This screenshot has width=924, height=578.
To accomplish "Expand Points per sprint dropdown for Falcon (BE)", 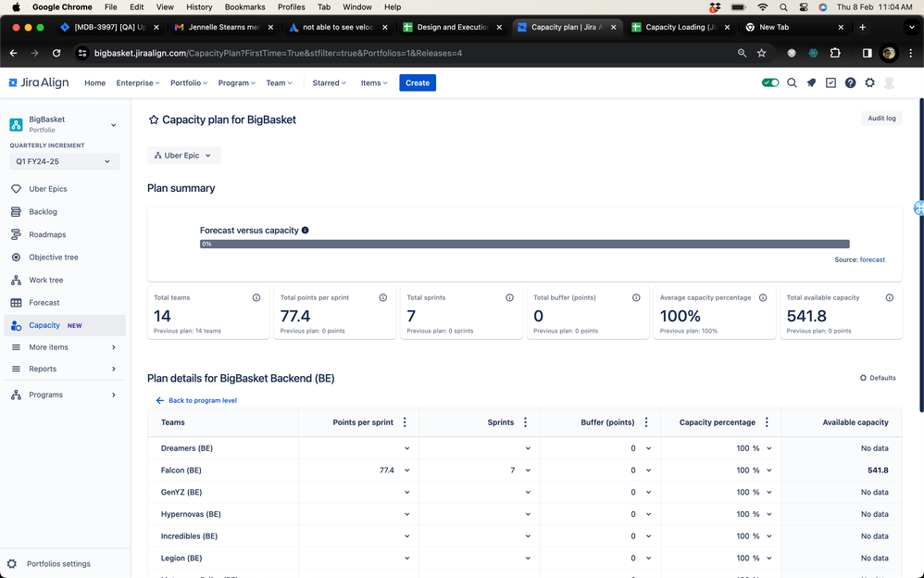I will [407, 471].
